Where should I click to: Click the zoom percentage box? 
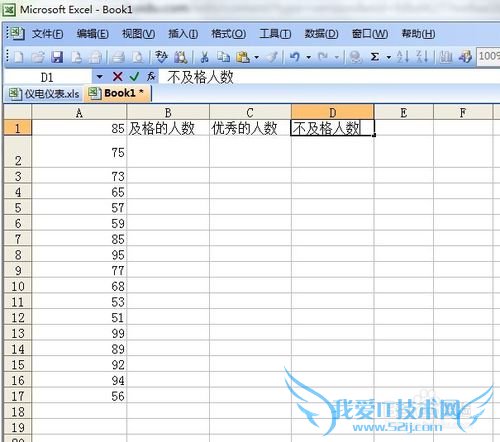[x=488, y=56]
